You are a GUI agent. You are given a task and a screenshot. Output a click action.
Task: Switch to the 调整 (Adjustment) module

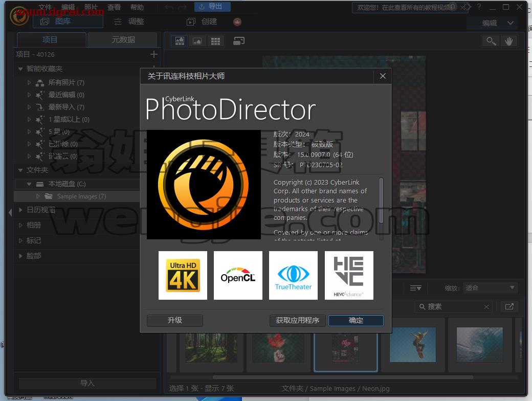129,21
